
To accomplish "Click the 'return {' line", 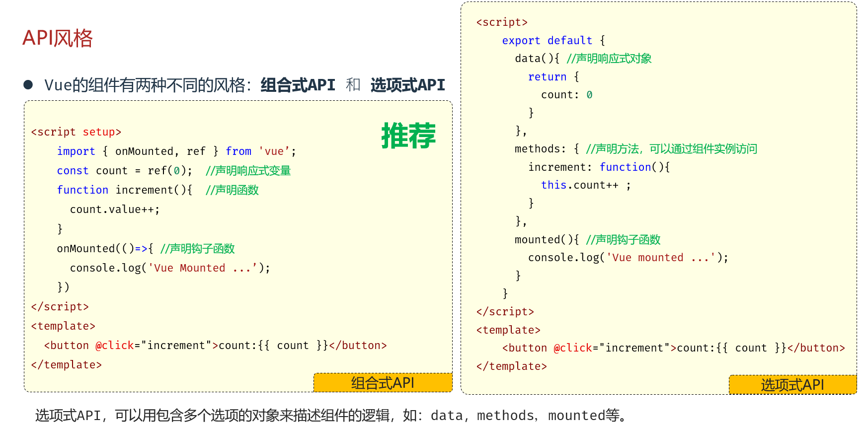I will tap(553, 77).
